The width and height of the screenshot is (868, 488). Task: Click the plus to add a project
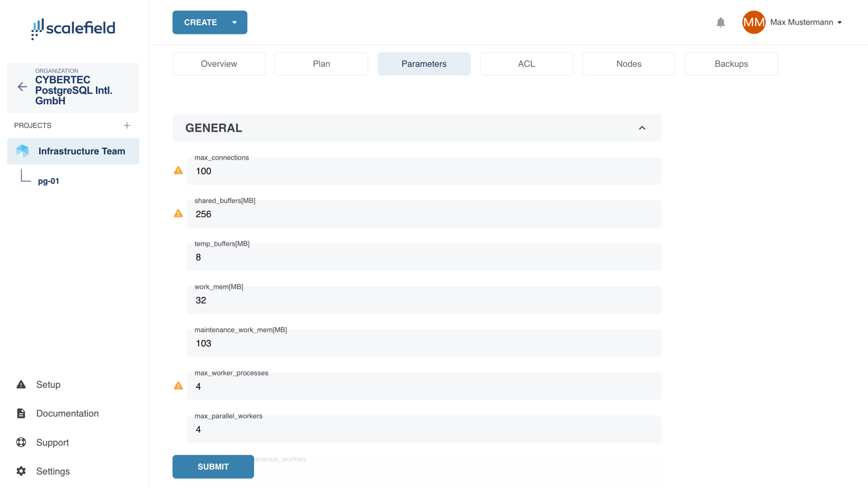pyautogui.click(x=126, y=125)
